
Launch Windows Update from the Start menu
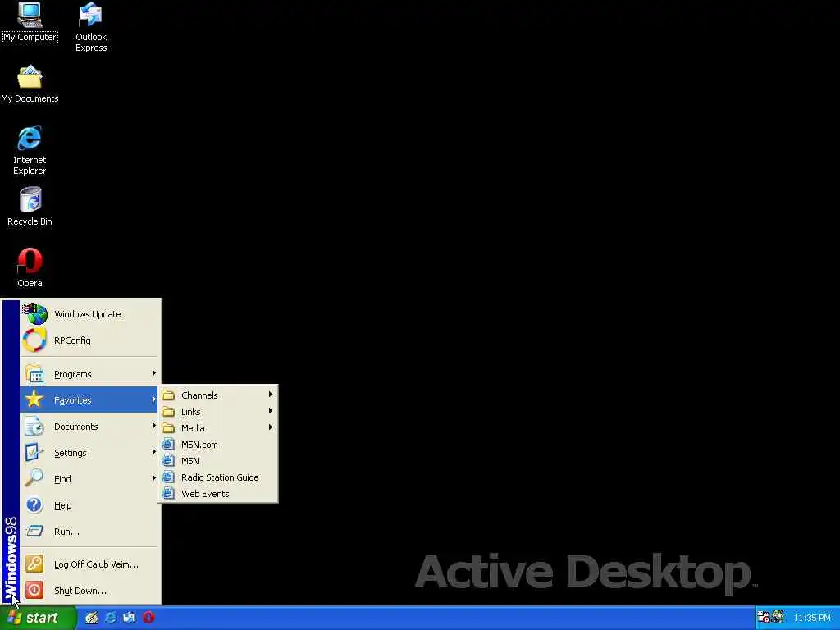pyautogui.click(x=89, y=314)
